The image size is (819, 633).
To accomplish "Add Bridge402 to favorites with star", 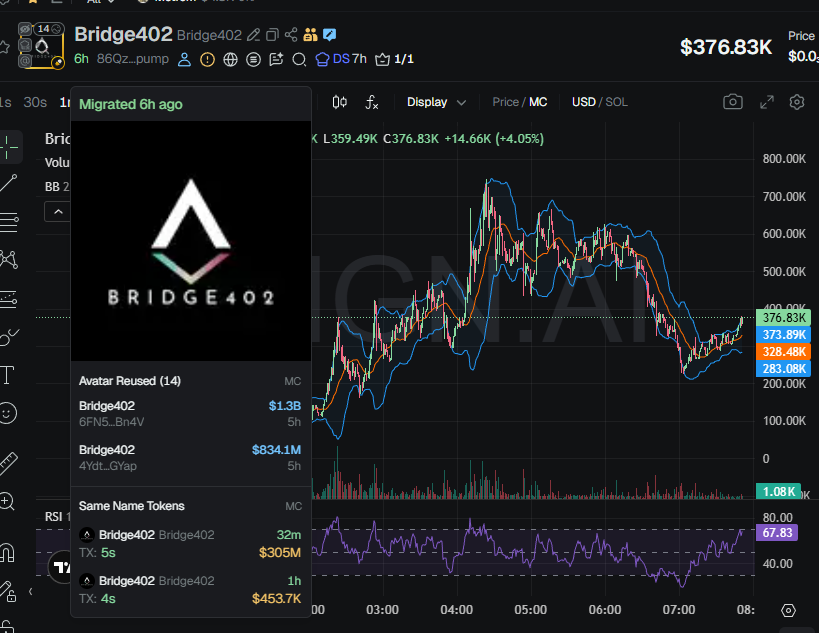I will pyautogui.click(x=4, y=48).
